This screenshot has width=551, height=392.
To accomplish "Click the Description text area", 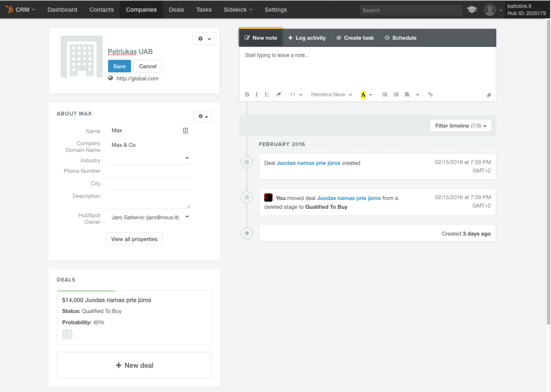I will (149, 200).
